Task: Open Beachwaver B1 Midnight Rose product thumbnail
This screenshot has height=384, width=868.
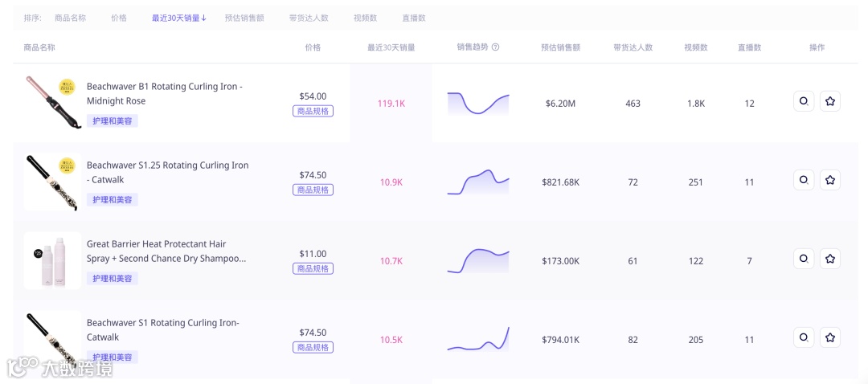Action: pos(52,103)
